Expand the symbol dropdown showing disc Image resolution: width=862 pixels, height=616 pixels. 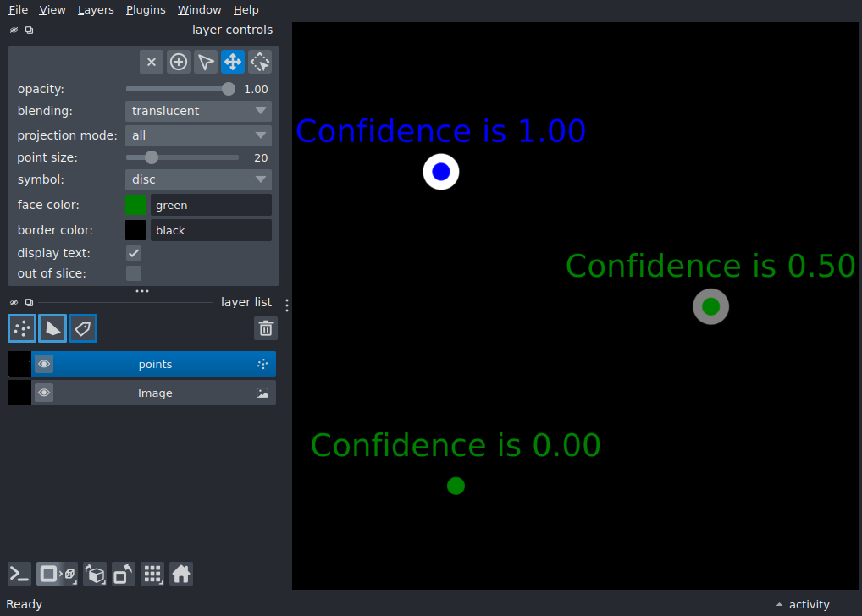click(x=198, y=179)
